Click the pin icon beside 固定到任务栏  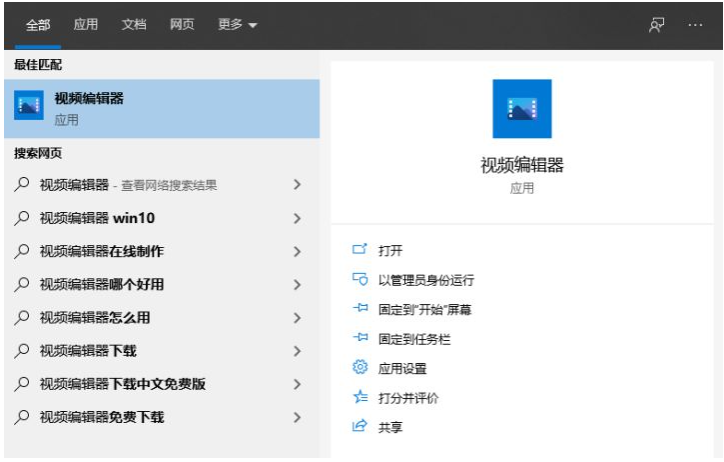[x=360, y=338]
